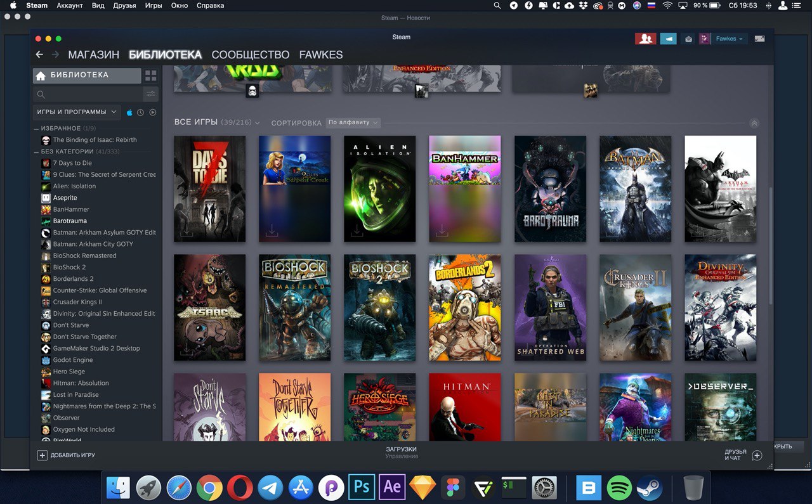This screenshot has width=812, height=504.
Task: Open Figma from the Dock
Action: coord(453,488)
